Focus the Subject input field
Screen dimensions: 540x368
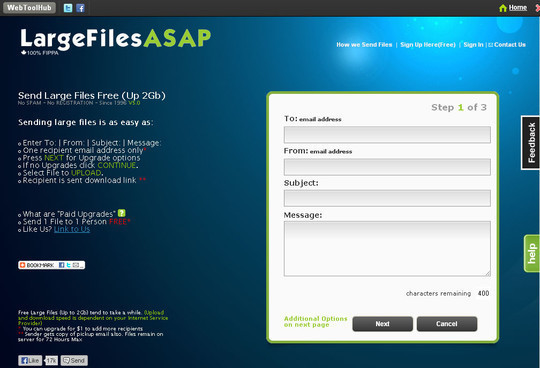387,198
